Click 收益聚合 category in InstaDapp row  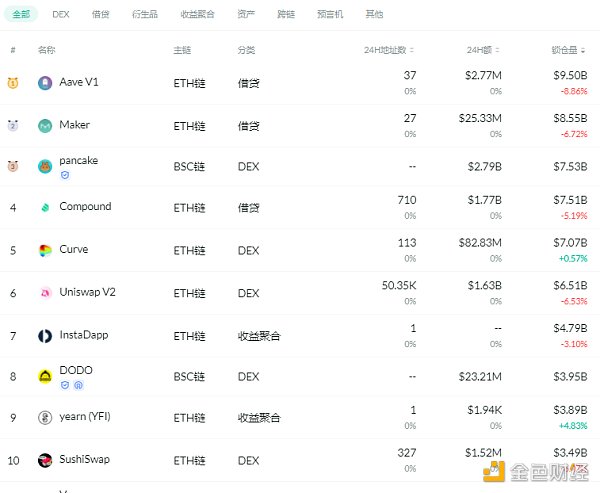[x=259, y=336]
